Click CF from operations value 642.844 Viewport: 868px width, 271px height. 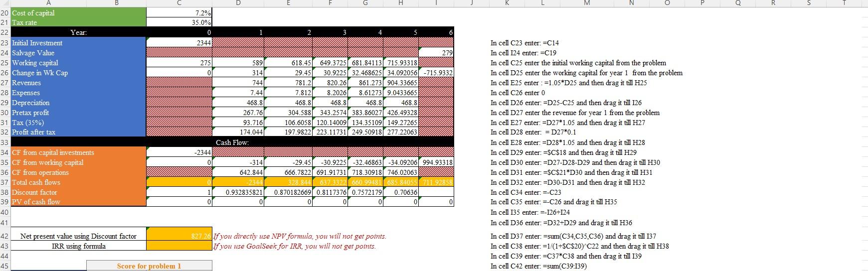[x=238, y=172]
